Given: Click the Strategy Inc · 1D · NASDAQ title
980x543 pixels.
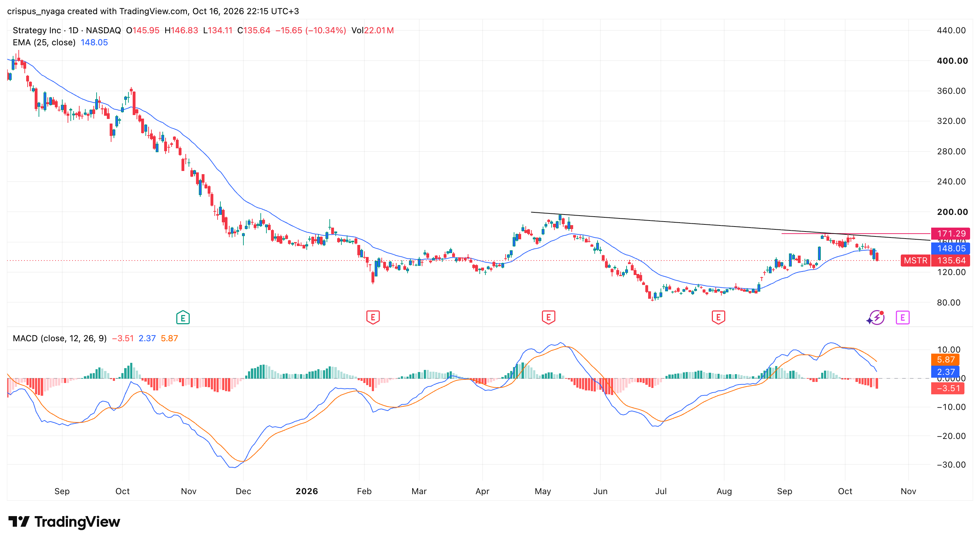Looking at the screenshot, I should coord(67,30).
